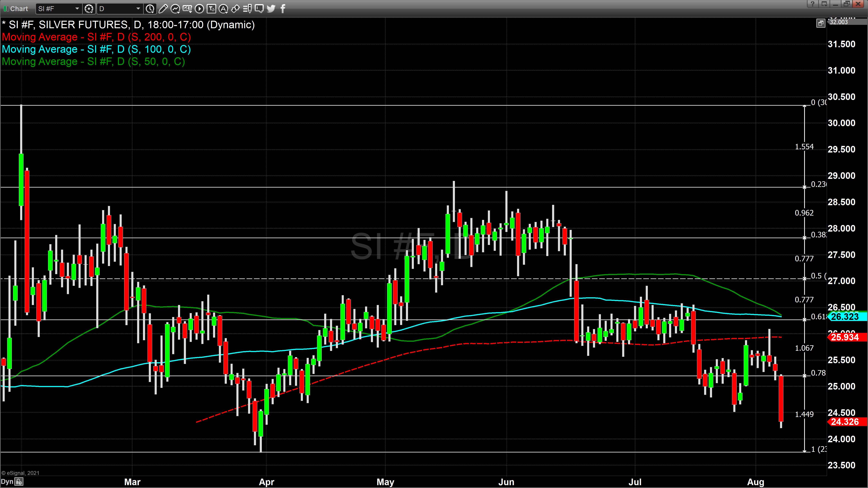Click the text reset template icon
Viewport: 868px width, 488px height.
pos(211,9)
